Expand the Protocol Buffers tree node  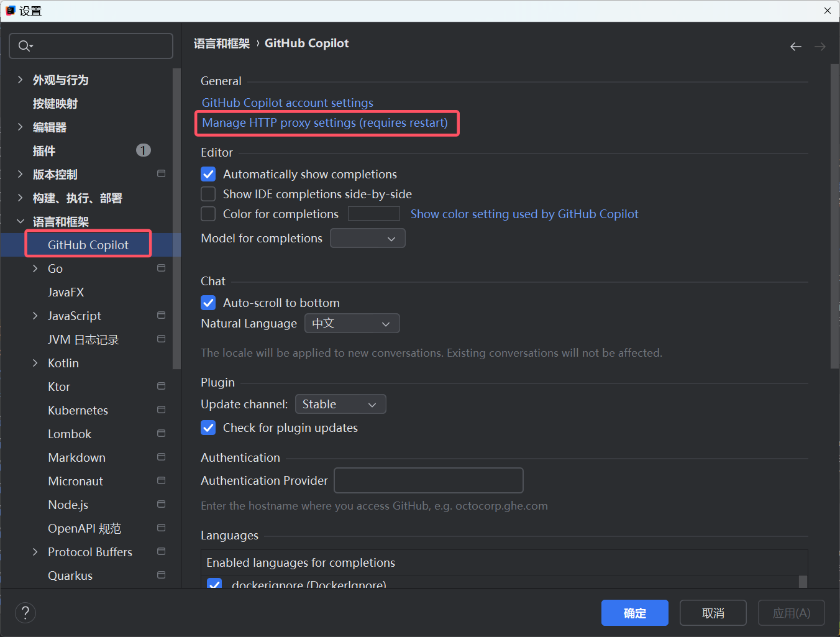[35, 552]
